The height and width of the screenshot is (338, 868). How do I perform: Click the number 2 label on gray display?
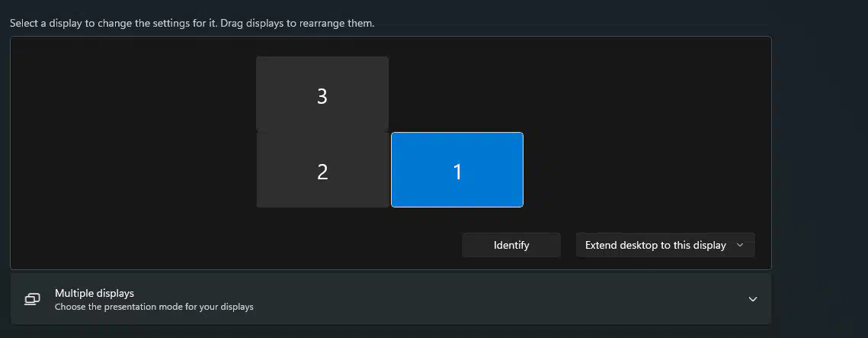(x=322, y=172)
